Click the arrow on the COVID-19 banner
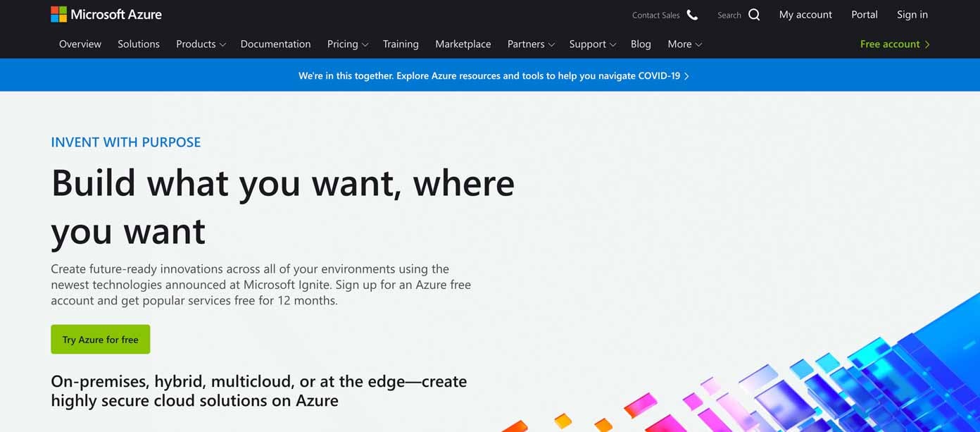980x432 pixels. click(686, 75)
